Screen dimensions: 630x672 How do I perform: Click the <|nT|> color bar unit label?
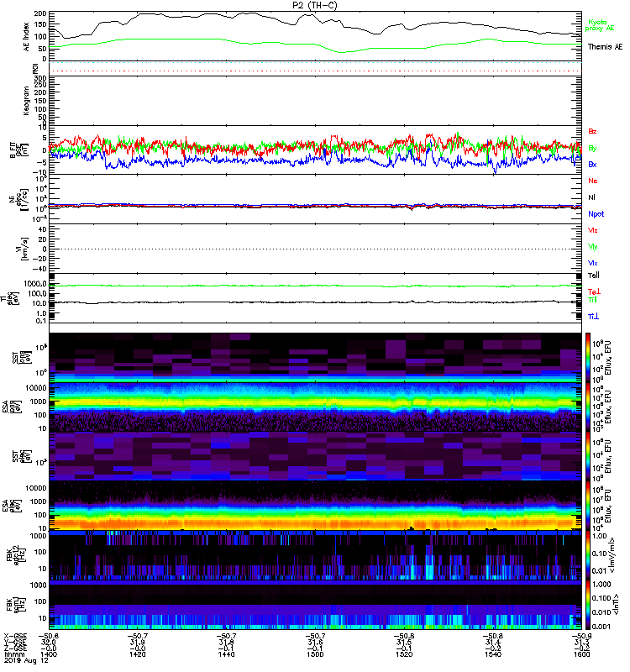(x=617, y=604)
